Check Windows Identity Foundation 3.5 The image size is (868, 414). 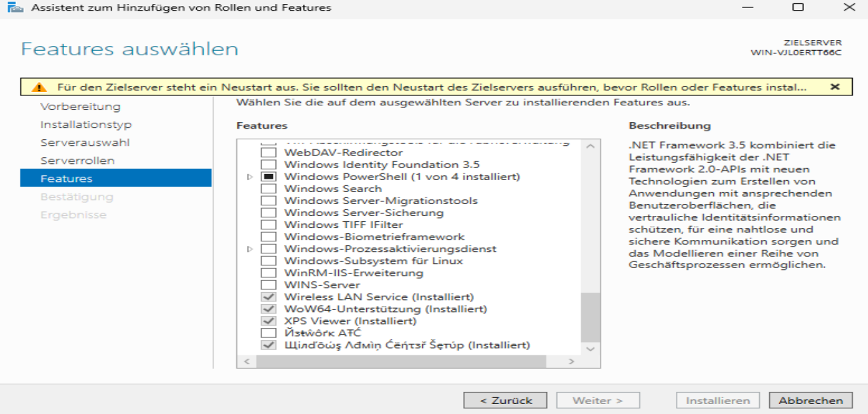click(x=268, y=165)
